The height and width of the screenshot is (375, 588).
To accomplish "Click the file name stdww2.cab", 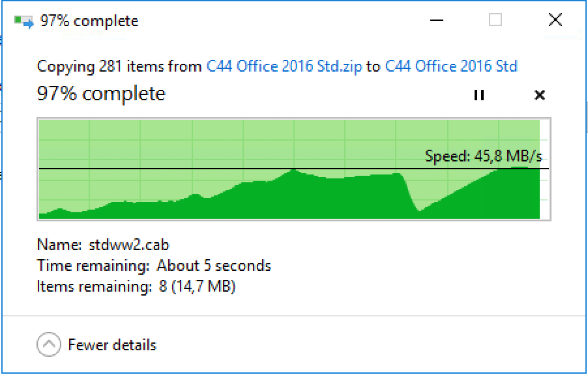I will point(129,245).
